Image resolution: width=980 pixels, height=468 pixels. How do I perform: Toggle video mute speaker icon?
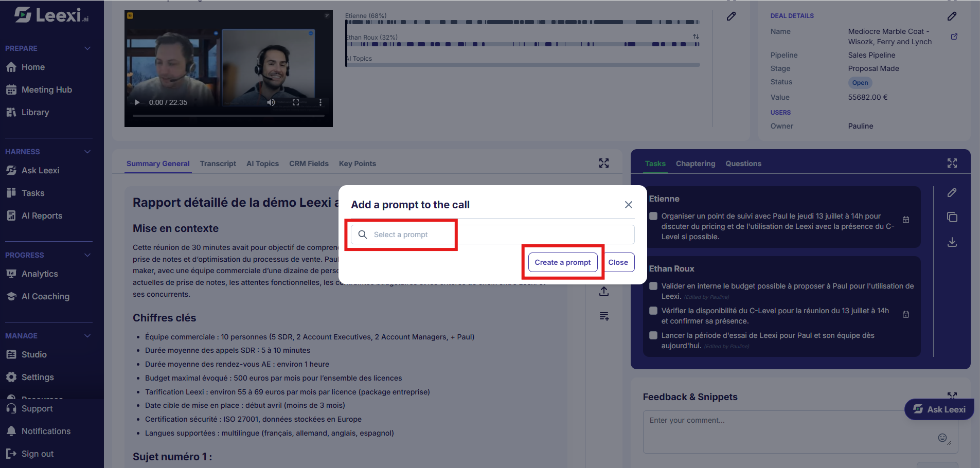[271, 102]
